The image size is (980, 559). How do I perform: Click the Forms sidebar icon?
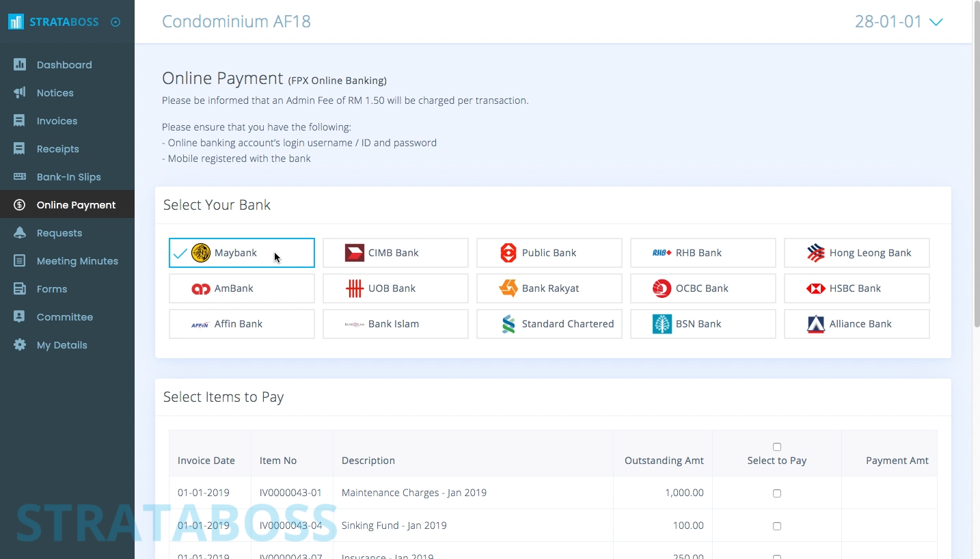pos(20,288)
